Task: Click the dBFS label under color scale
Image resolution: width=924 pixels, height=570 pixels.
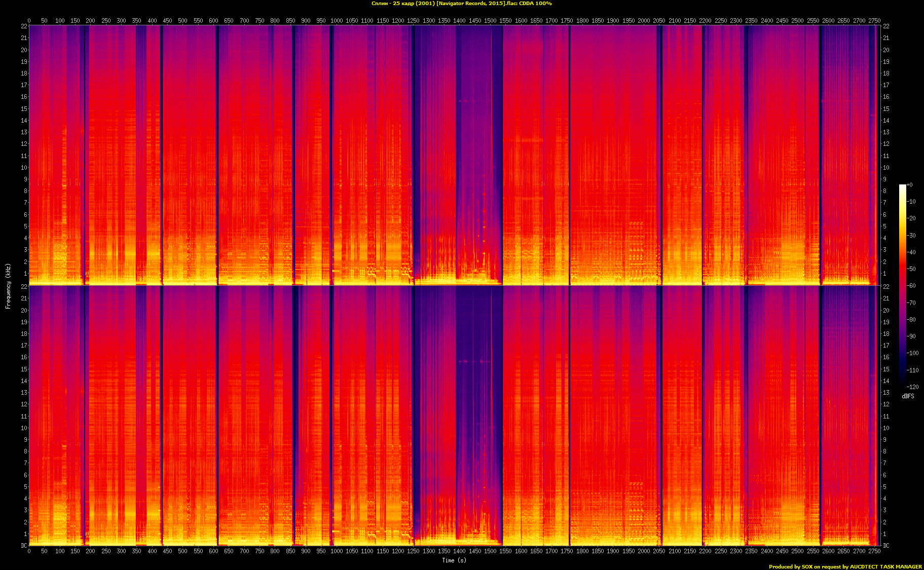Action: (x=908, y=396)
